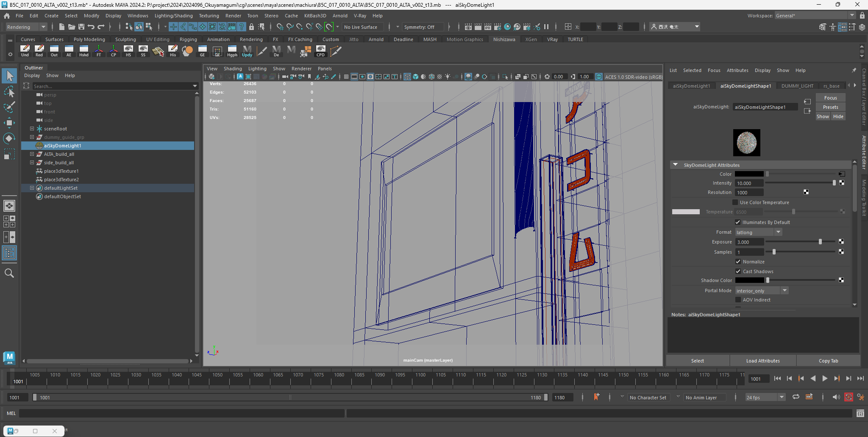
Task: Open the Format latlong dropdown
Action: tap(758, 232)
